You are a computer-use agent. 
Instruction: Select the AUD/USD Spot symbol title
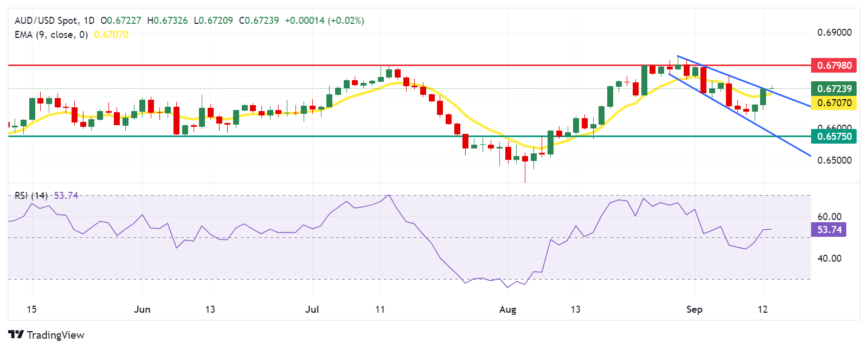(x=46, y=21)
